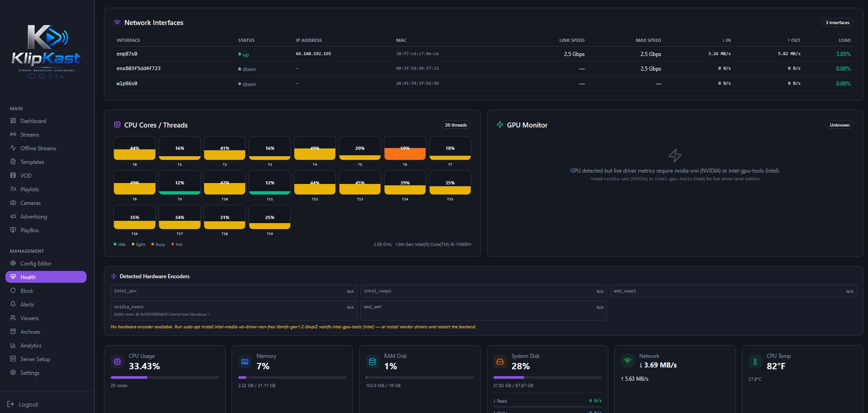This screenshot has height=413, width=868.
Task: Click the CPU Temp thermometer icon
Action: pyautogui.click(x=755, y=362)
